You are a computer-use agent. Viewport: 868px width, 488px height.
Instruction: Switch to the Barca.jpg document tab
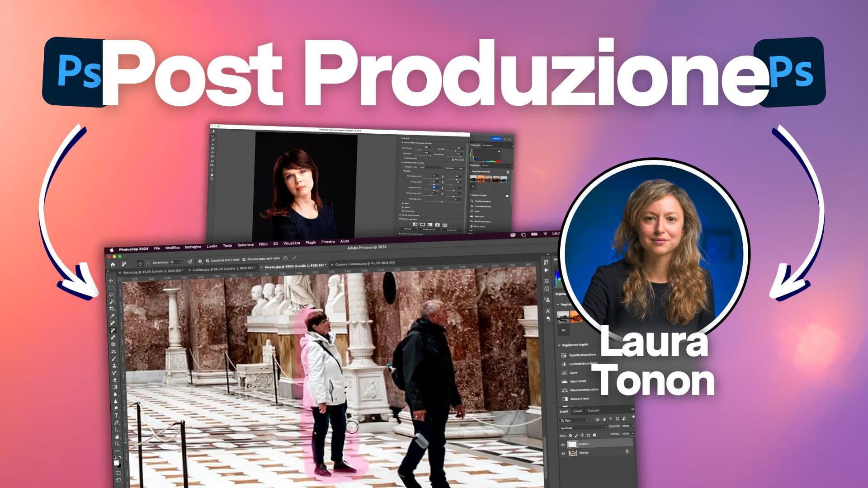[151, 272]
